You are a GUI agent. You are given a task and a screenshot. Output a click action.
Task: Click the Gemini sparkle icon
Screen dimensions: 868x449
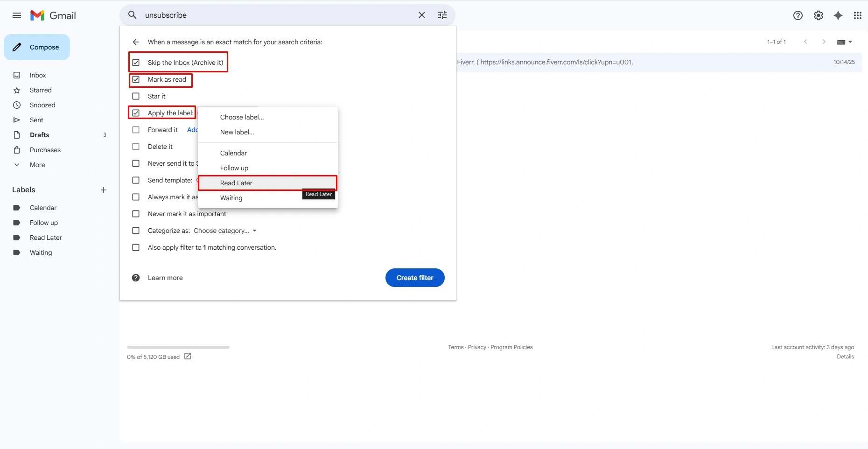point(838,15)
